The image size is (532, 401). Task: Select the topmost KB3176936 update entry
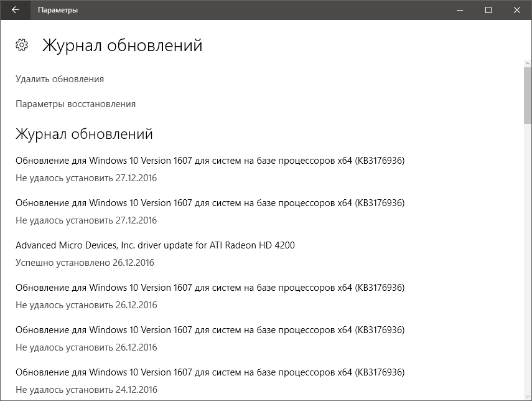click(x=210, y=161)
